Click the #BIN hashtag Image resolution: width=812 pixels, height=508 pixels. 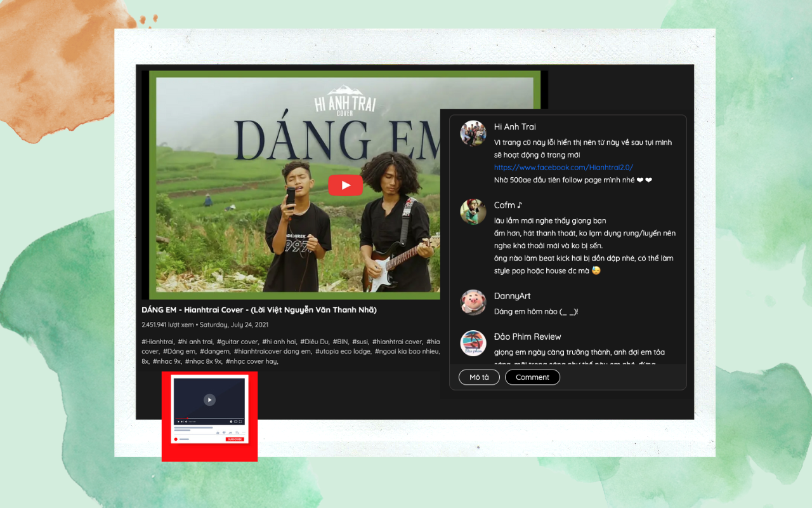pos(341,342)
